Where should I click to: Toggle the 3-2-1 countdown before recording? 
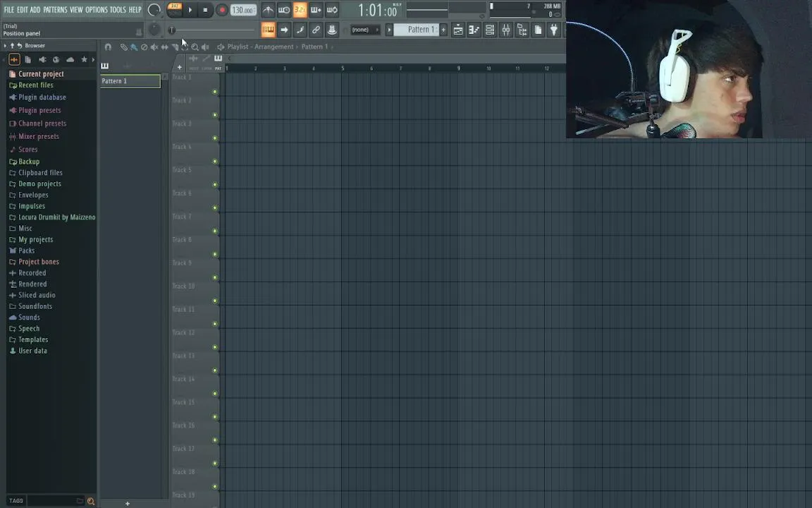300,10
